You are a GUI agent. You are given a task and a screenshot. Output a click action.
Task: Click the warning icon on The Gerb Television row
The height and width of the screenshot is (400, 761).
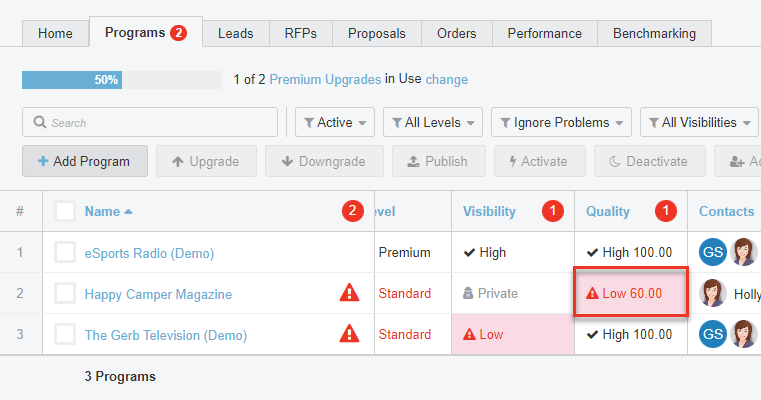348,334
